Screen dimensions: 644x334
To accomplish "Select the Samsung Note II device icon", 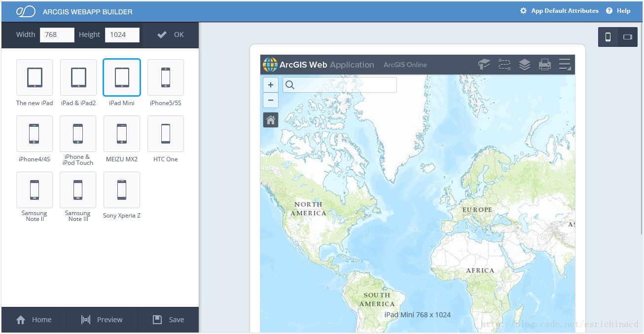I will (x=35, y=190).
